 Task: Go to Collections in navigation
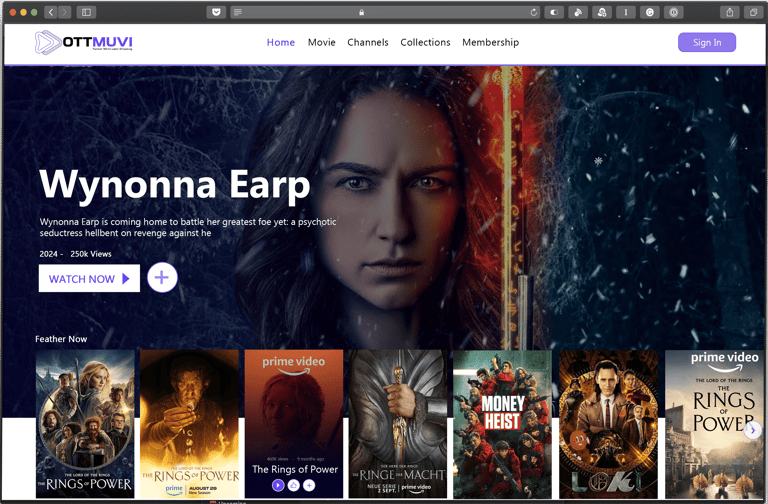click(x=425, y=42)
